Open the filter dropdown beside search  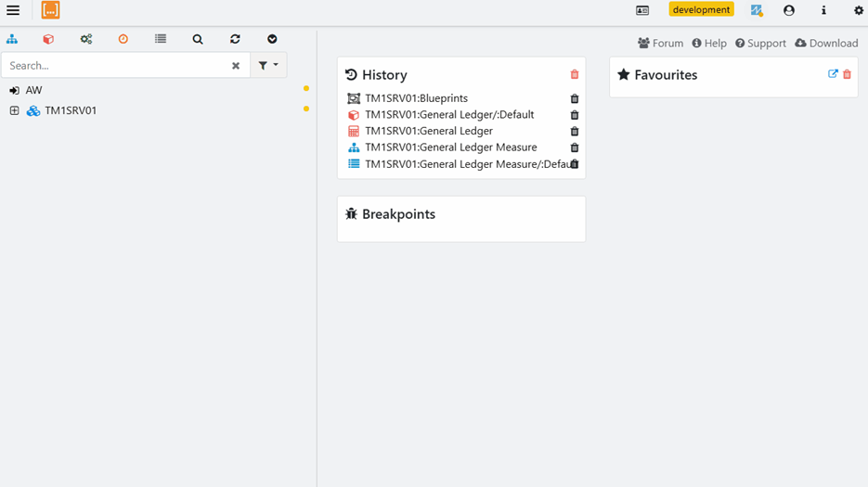point(268,65)
